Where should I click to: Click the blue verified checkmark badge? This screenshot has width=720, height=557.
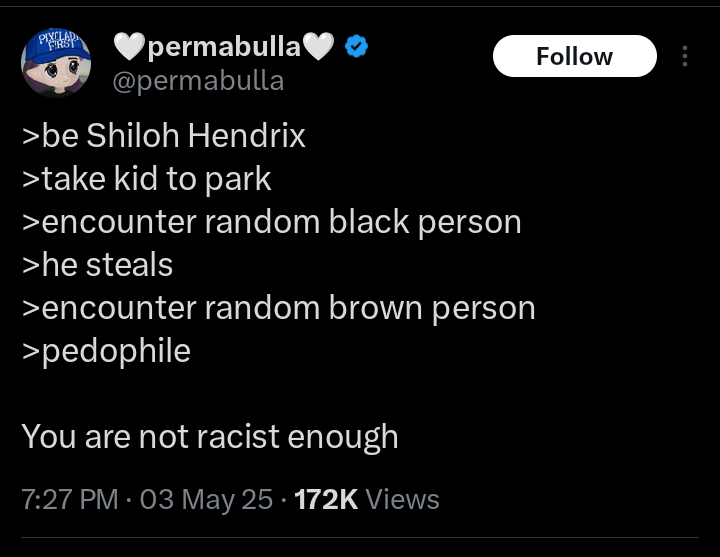(x=355, y=46)
